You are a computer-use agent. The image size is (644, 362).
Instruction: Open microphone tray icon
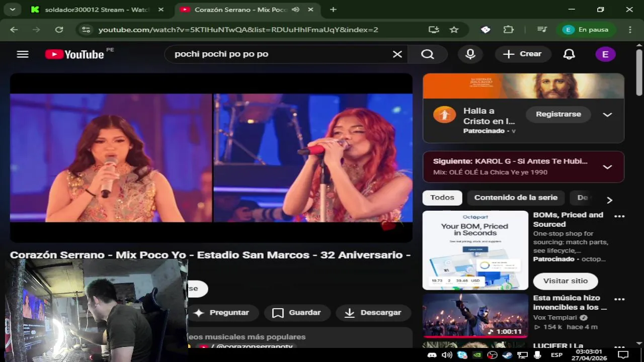point(537,355)
